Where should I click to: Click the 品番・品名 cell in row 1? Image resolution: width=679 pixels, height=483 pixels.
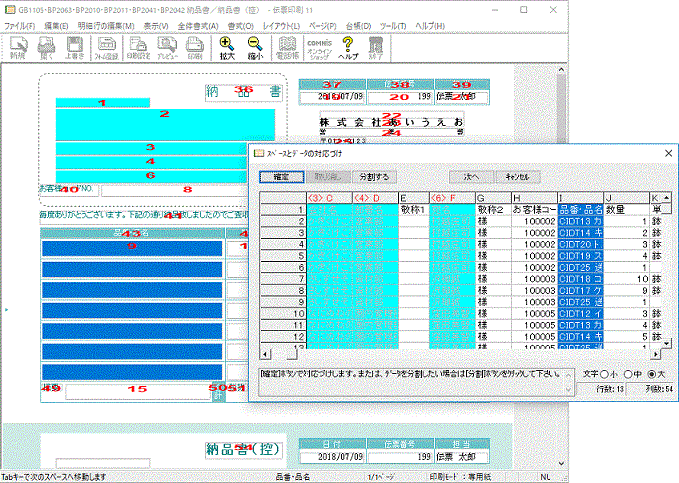click(x=580, y=210)
